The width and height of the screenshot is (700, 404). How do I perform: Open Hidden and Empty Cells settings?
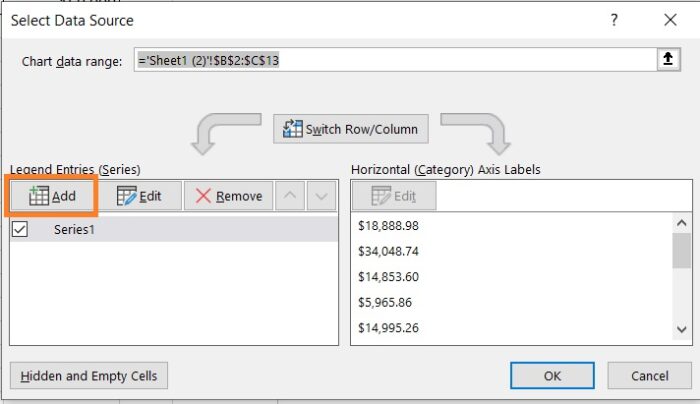89,376
